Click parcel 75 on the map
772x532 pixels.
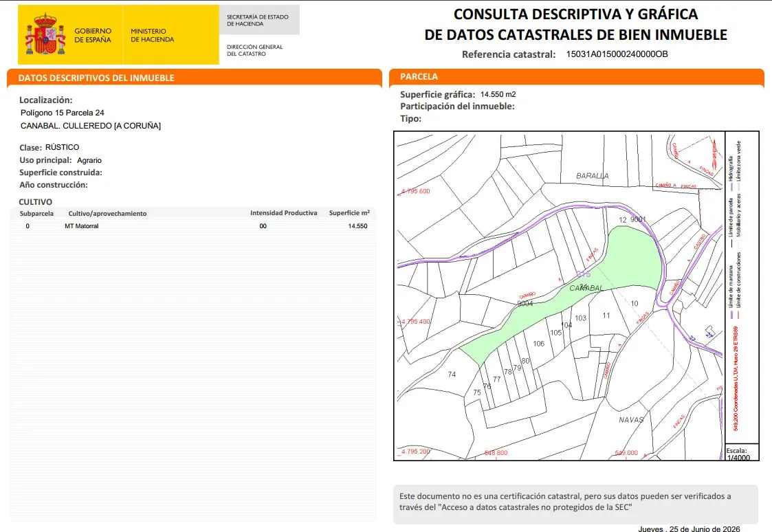pos(476,392)
